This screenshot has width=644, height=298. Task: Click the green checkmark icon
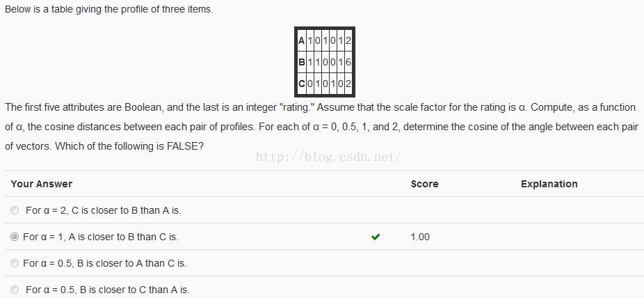click(x=375, y=237)
